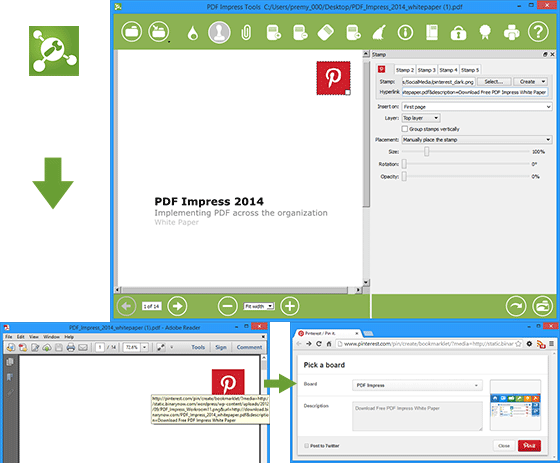The image size is (560, 463).
Task: Click the Apply curved arrow button
Action: pos(516,306)
